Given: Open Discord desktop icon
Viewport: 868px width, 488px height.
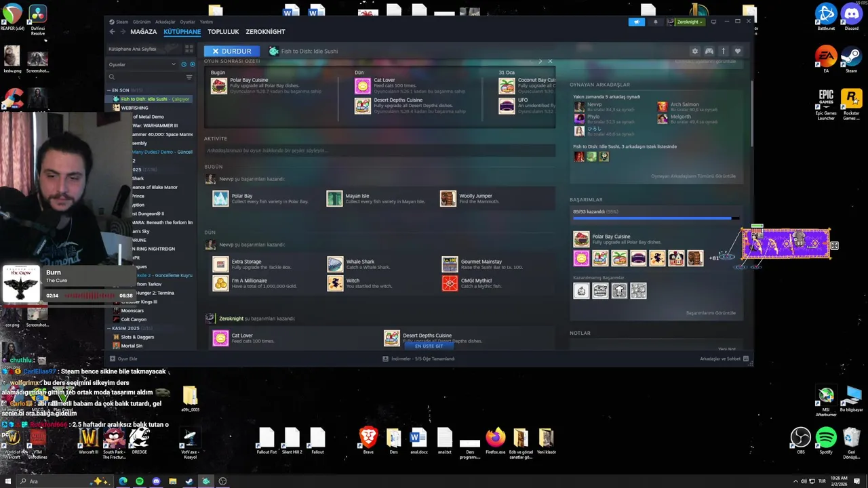Looking at the screenshot, I should tap(852, 18).
